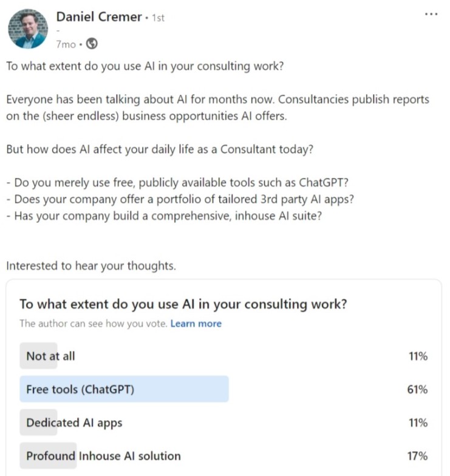This screenshot has width=450, height=476.
Task: Click the bold poll question heading
Action: pos(183,304)
